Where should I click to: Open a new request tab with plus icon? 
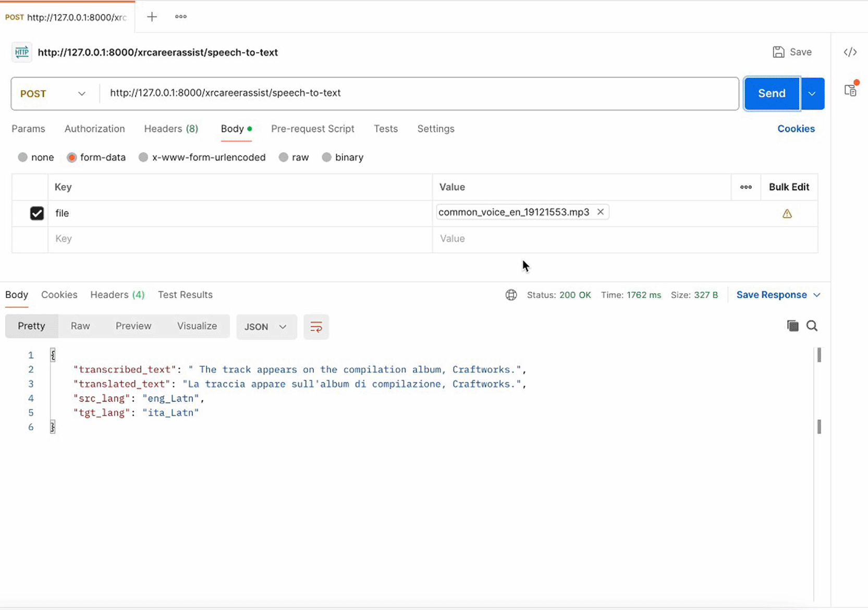pyautogui.click(x=152, y=17)
